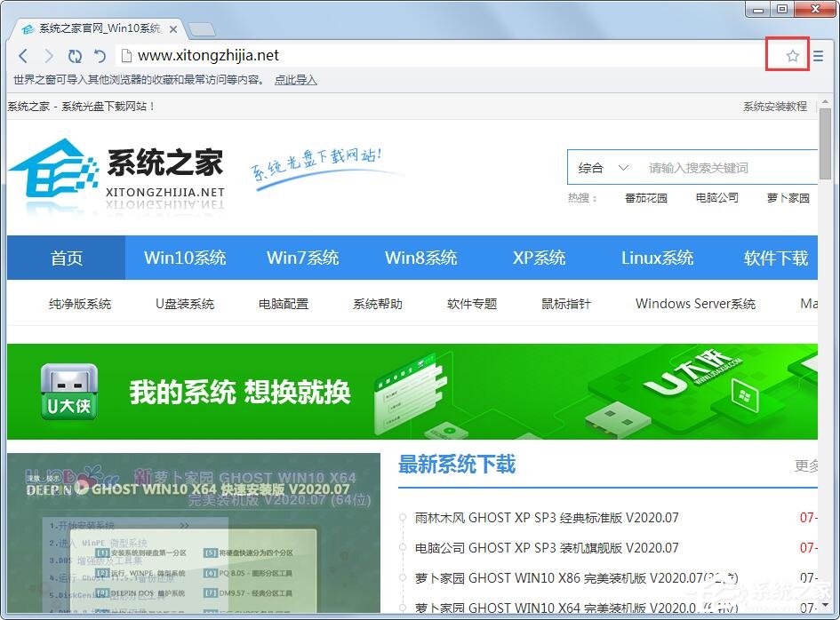Refresh the current page
The width and height of the screenshot is (840, 620).
click(75, 55)
